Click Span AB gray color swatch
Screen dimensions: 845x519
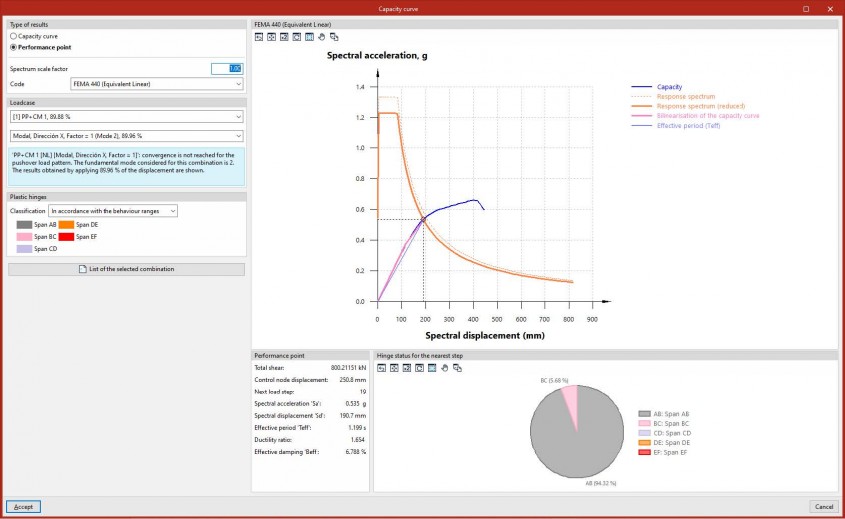point(24,225)
